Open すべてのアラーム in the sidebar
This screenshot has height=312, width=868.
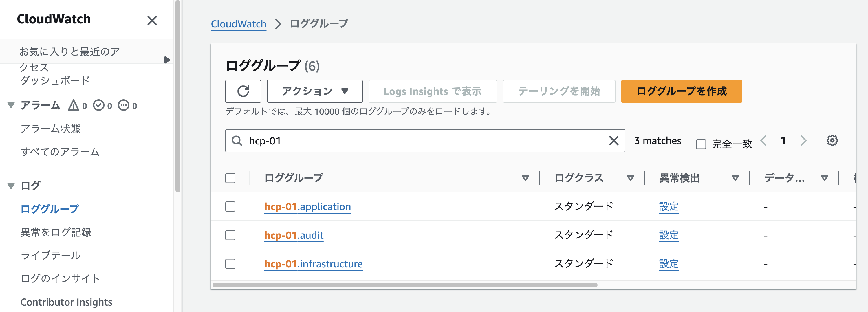[60, 152]
